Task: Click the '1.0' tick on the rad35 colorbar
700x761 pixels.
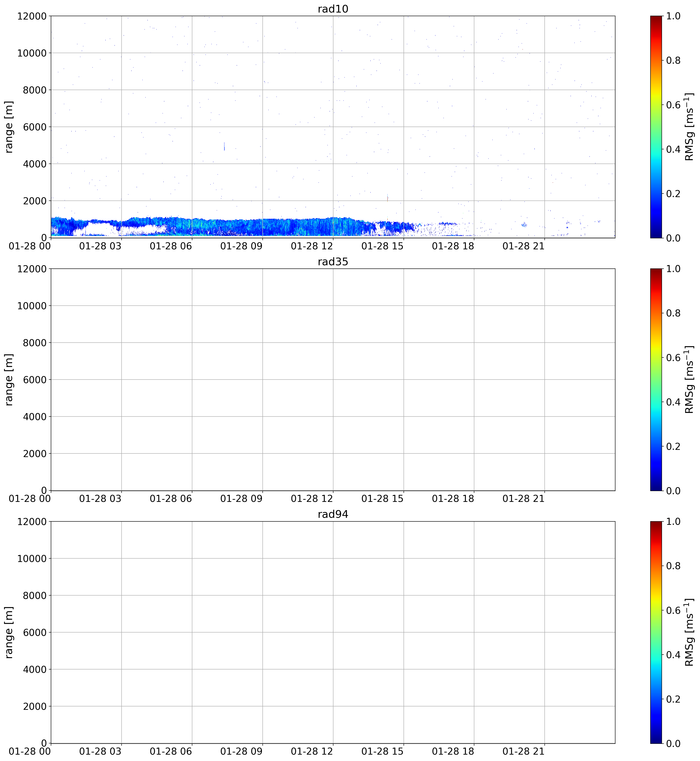Action: 673,268
